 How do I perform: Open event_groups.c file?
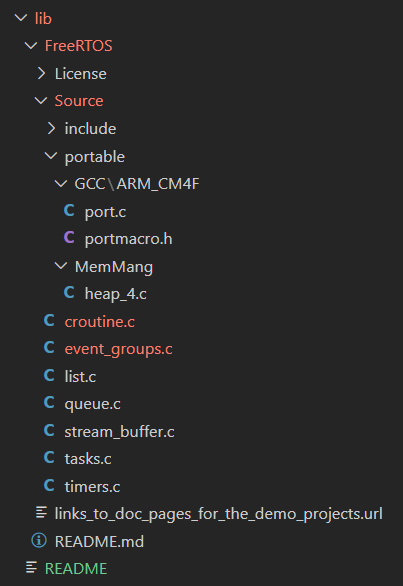click(x=118, y=349)
